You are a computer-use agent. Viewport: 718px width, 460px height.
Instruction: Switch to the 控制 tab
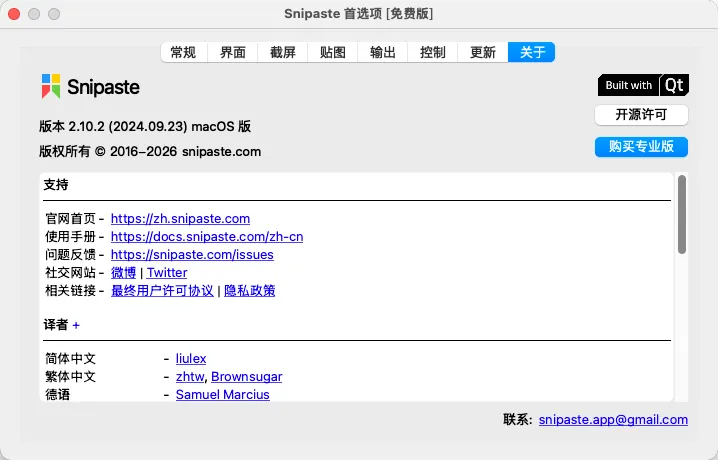pos(432,52)
